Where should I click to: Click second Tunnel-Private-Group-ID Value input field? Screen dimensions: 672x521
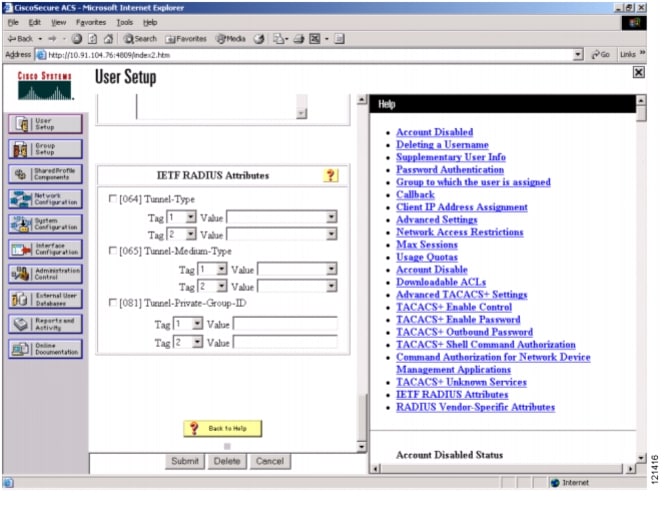coord(285,342)
